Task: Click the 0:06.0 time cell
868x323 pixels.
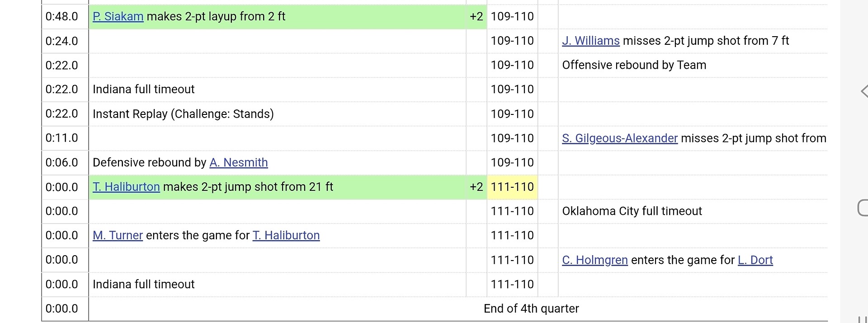Action: pos(62,163)
